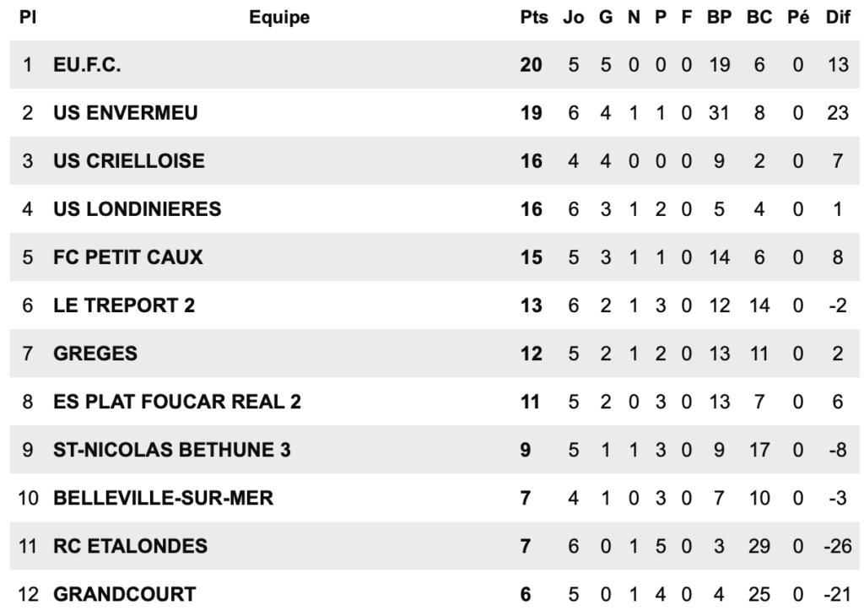Select the Dif column header
This screenshot has width=864, height=616.
[x=838, y=17]
